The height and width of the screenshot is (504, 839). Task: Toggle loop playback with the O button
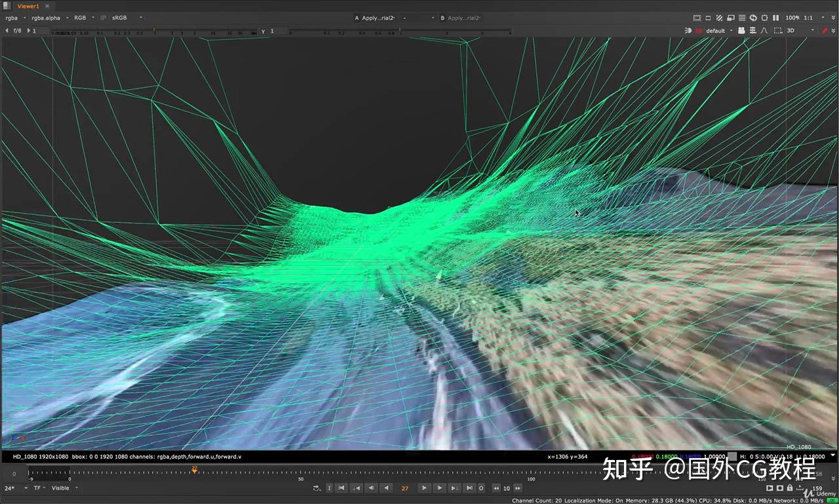click(x=481, y=488)
